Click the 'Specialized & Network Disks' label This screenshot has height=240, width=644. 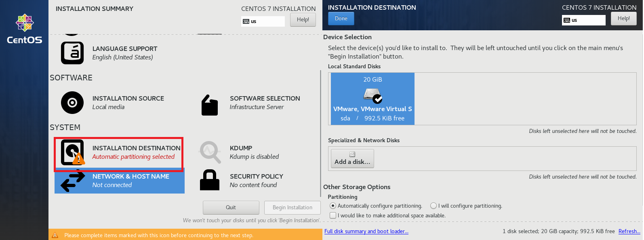pyautogui.click(x=364, y=141)
